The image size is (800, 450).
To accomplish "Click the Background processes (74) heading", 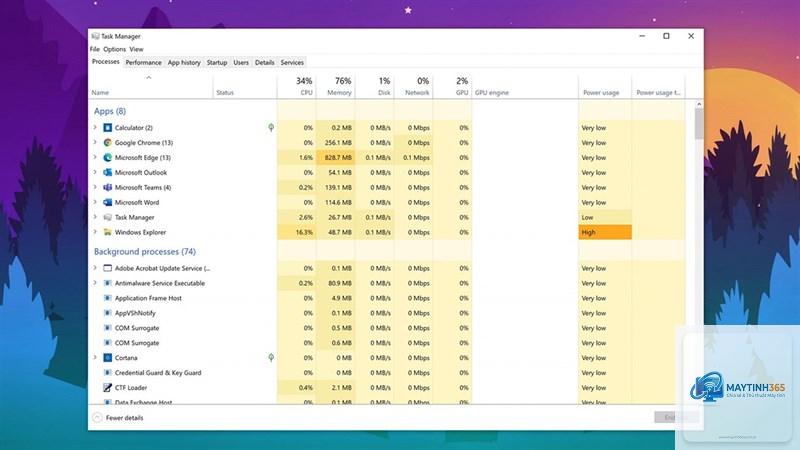I will pyautogui.click(x=145, y=252).
